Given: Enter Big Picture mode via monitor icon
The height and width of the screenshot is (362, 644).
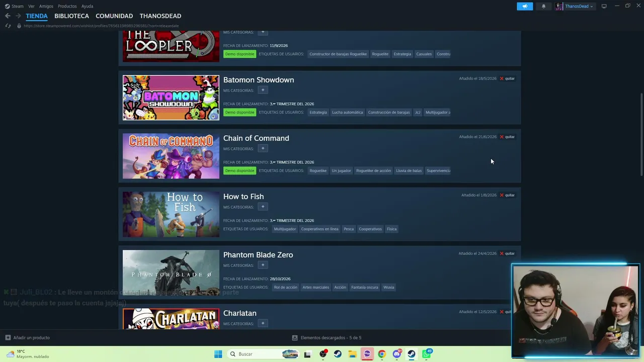Looking at the screenshot, I should pos(604,6).
